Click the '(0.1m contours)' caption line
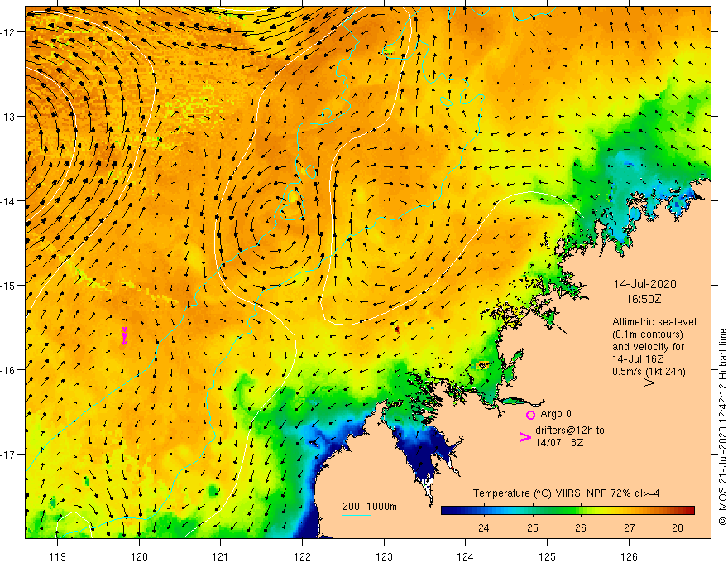The width and height of the screenshot is (728, 563). [648, 334]
